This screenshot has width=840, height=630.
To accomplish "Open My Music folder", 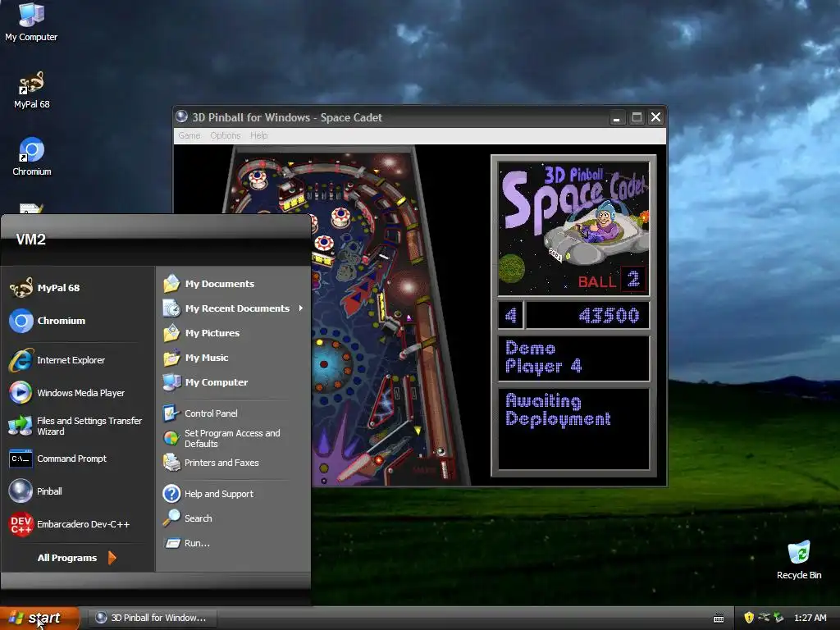I will click(x=232, y=358).
